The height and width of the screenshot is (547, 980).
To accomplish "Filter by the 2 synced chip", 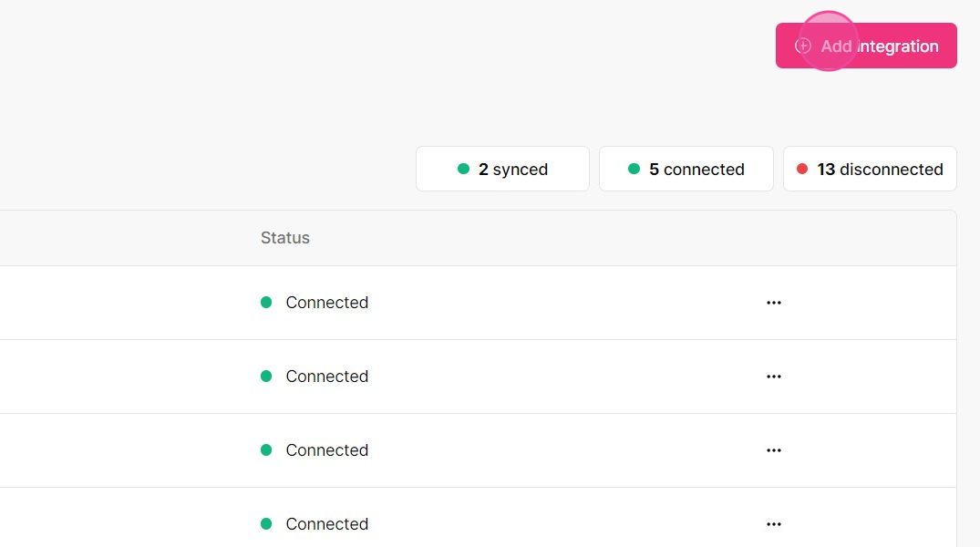I will coord(502,169).
